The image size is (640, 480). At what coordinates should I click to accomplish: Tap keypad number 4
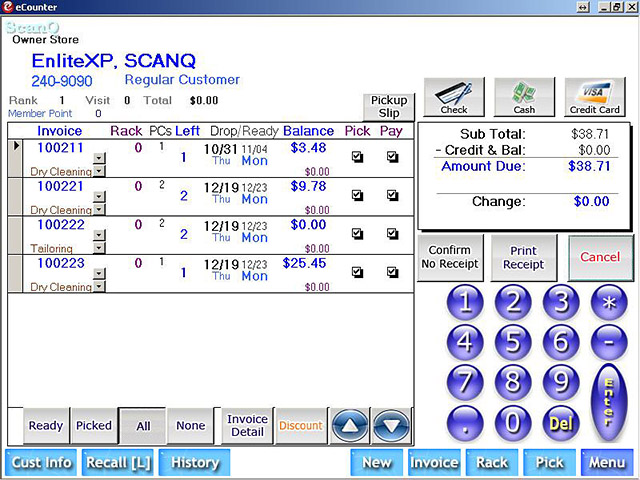click(x=465, y=342)
